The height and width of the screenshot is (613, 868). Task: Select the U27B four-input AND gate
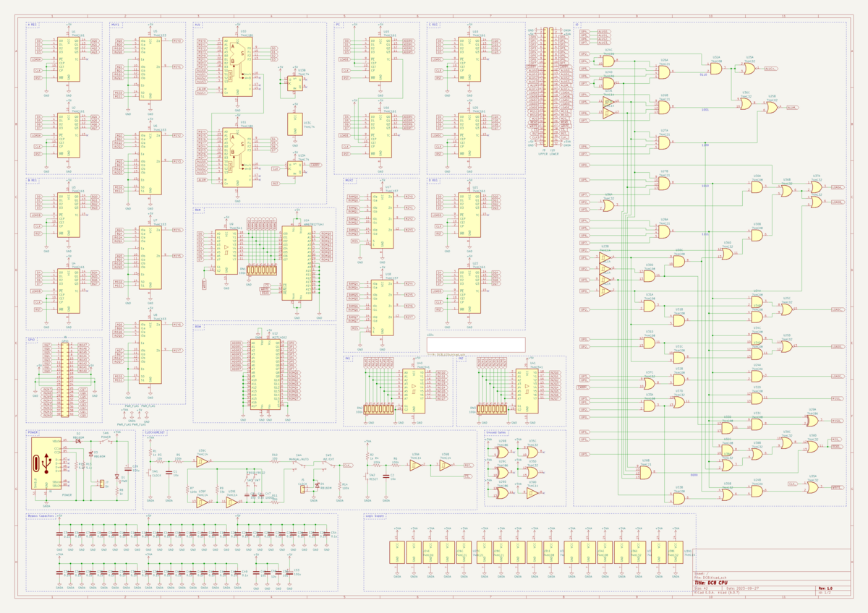click(663, 184)
